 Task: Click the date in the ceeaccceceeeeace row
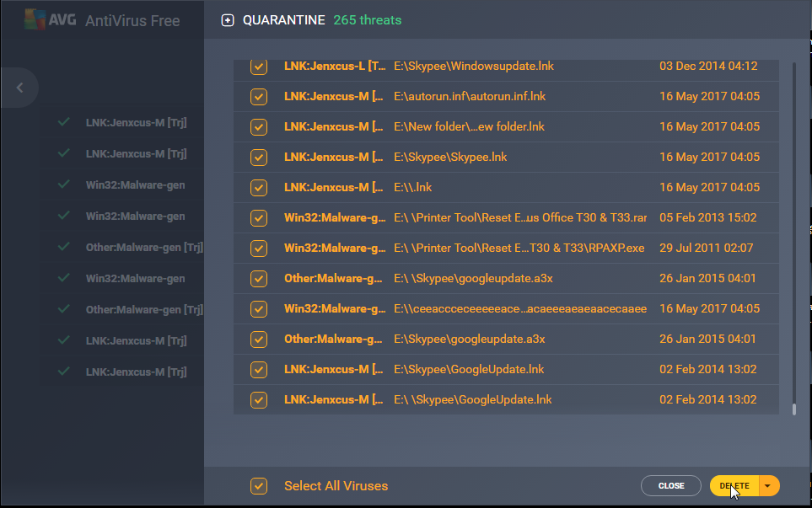tap(709, 309)
